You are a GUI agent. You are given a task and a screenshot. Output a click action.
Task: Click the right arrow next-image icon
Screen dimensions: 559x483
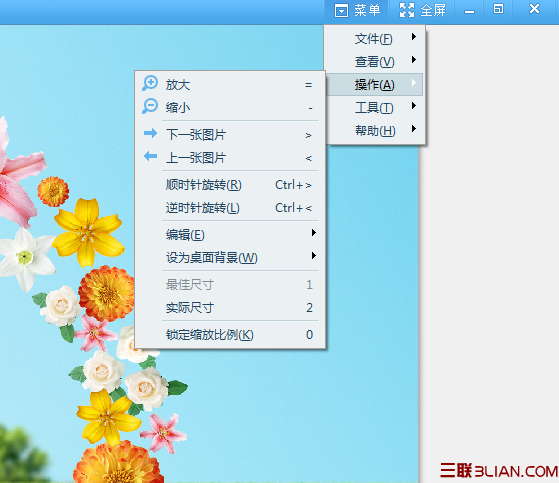click(x=150, y=133)
